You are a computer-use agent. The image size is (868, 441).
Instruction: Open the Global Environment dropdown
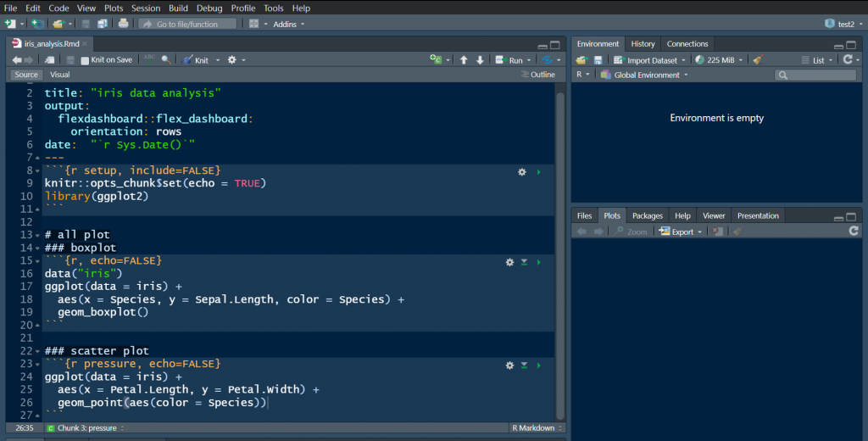tap(644, 75)
